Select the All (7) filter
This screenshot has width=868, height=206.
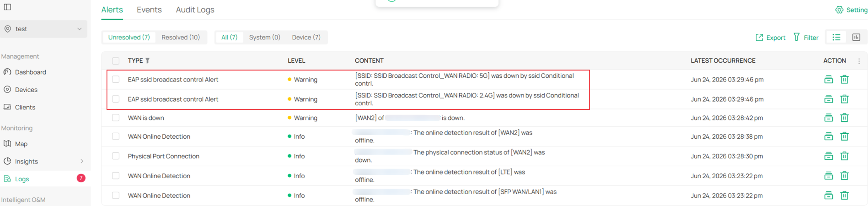[230, 38]
